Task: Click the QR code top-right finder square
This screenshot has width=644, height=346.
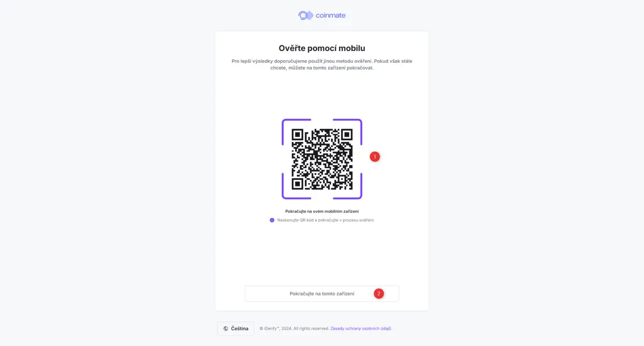Action: coord(346,135)
